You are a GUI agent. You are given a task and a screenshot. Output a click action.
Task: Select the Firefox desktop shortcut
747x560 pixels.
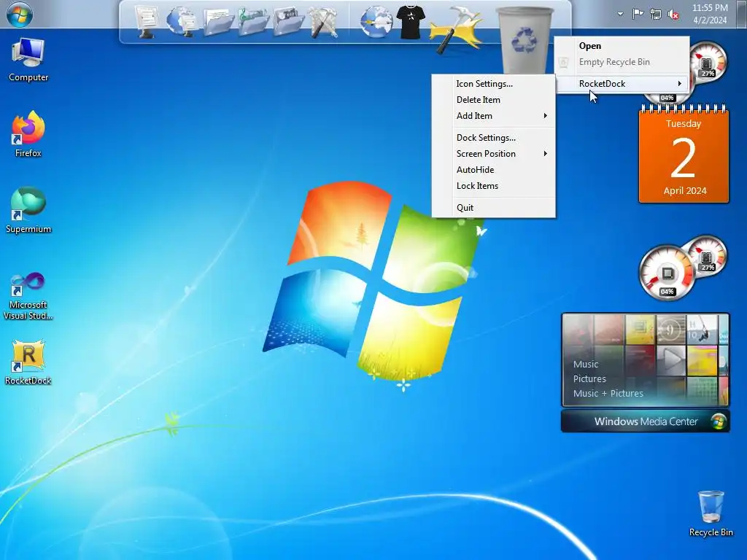click(28, 134)
